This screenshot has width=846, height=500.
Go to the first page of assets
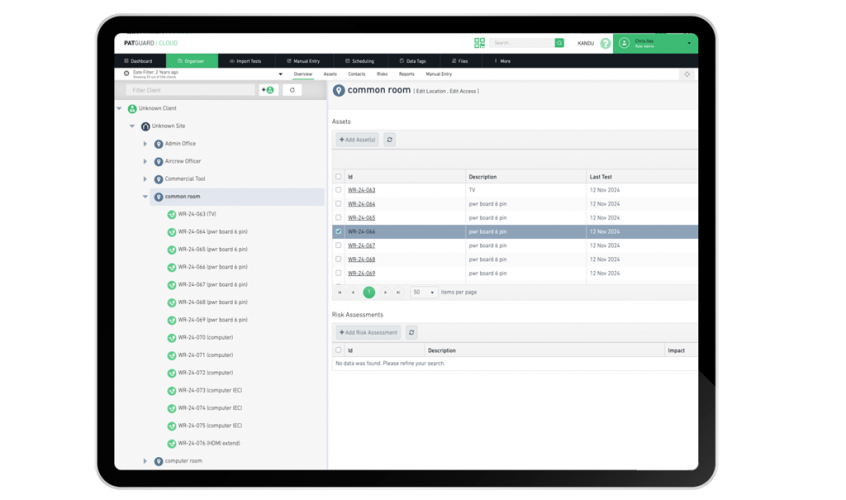coord(340,292)
